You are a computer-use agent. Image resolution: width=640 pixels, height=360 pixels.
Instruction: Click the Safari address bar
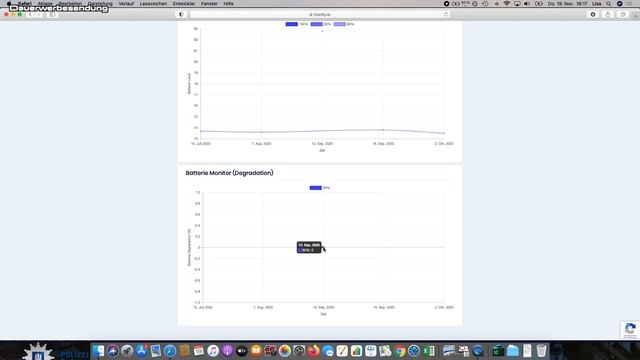320,14
